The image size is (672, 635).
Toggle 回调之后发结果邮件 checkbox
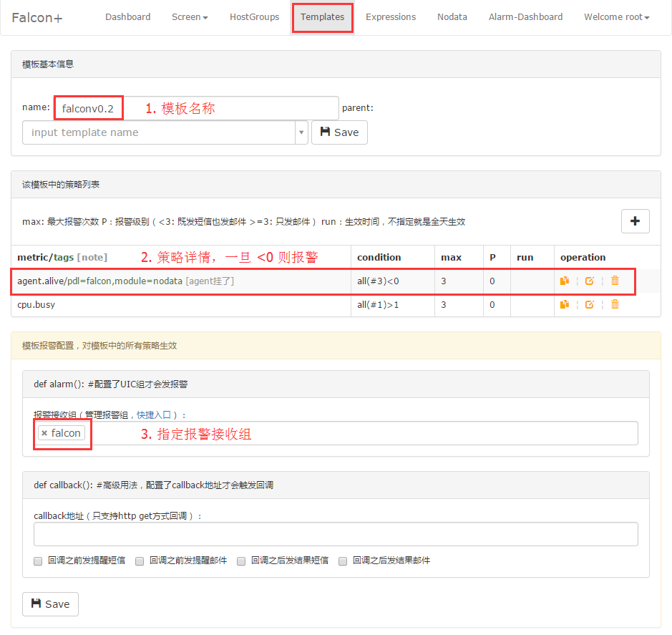click(x=343, y=561)
